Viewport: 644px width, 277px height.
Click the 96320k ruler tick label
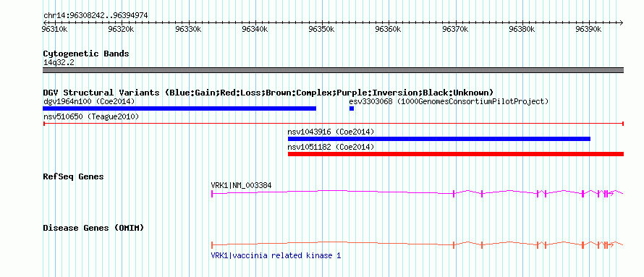click(122, 30)
